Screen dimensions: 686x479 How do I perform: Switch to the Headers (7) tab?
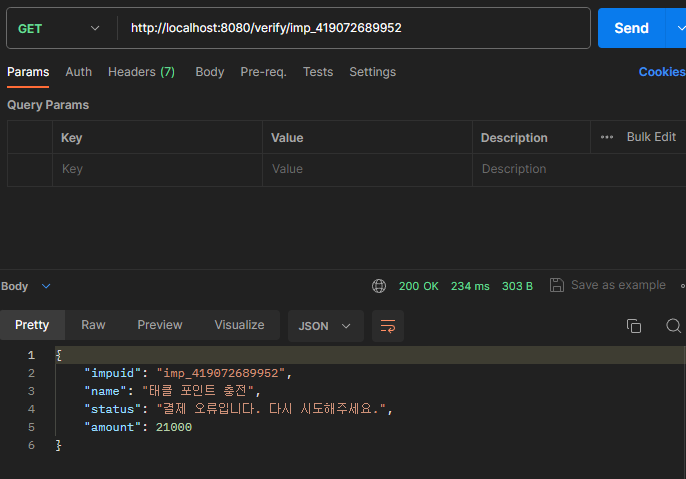[141, 72]
